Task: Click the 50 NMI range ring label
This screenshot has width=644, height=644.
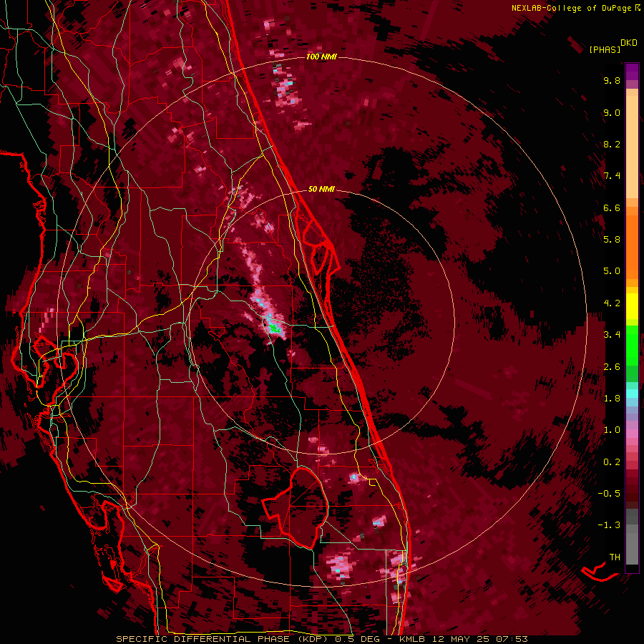Action: (321, 189)
